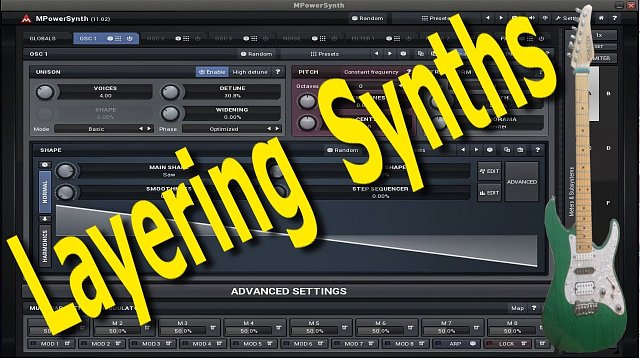640x360 pixels.
Task: Click previous preset arrow in OSC 1 header
Action: coord(376,53)
